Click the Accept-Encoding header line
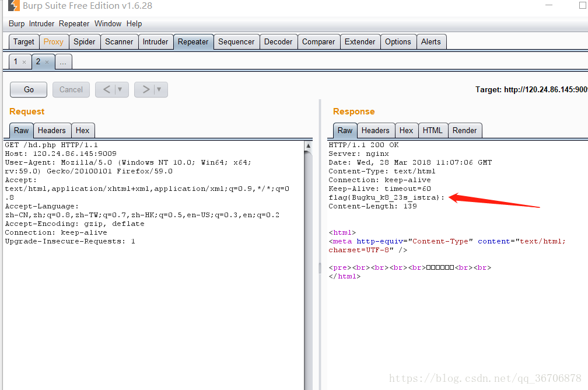588x390 pixels. coord(75,224)
